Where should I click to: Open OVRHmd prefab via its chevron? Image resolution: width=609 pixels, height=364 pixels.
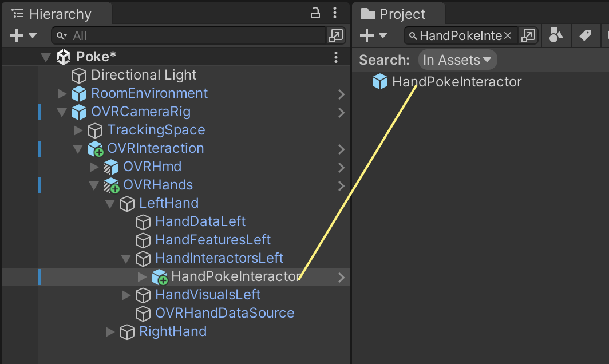pyautogui.click(x=341, y=168)
